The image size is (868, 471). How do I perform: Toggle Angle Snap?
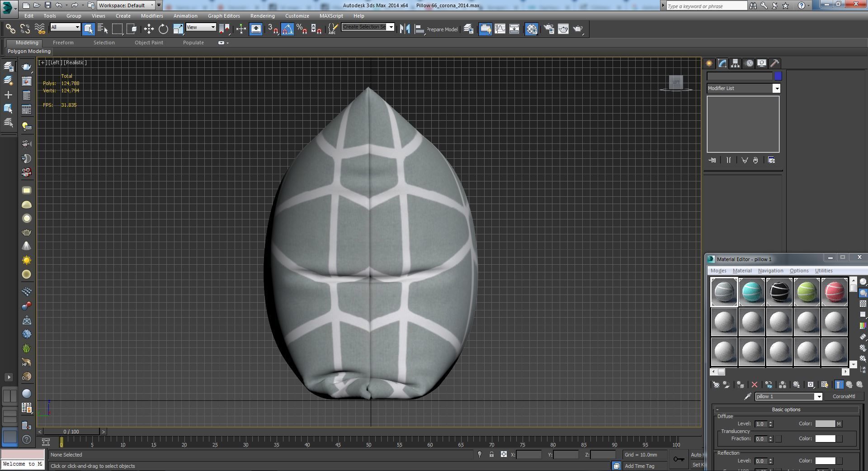[288, 29]
